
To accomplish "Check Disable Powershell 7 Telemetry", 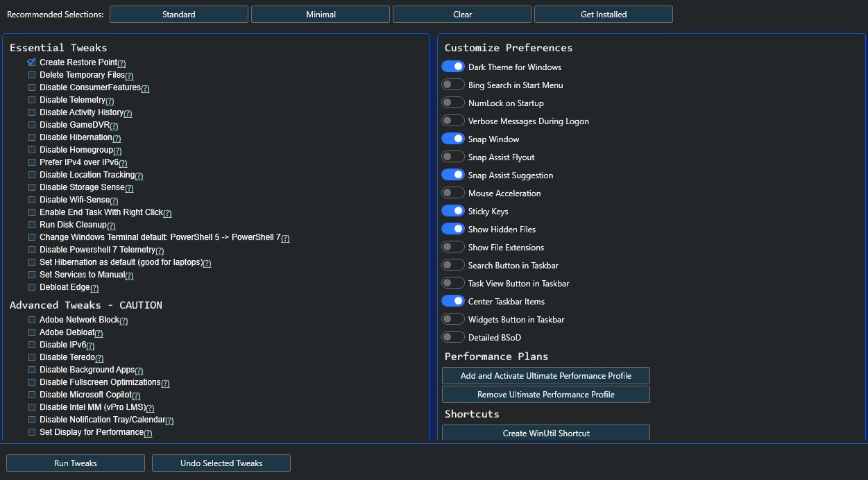I will pyautogui.click(x=32, y=250).
